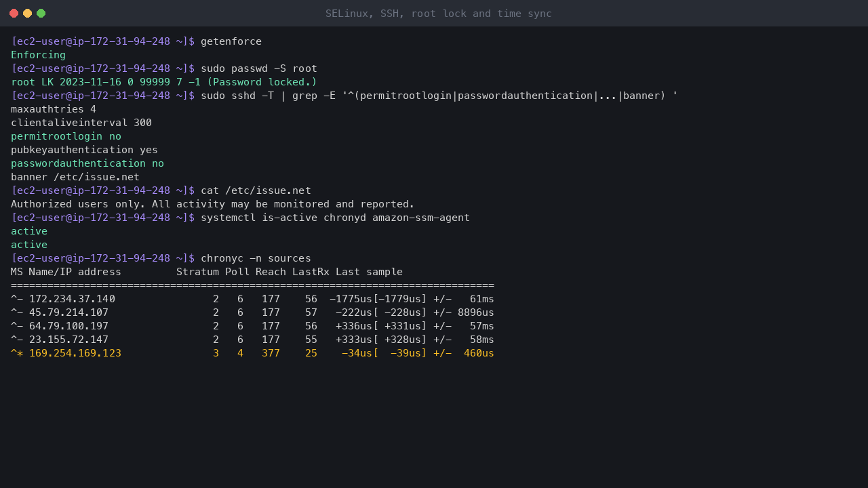Click the IP address 45.79.214.107
This screenshot has height=488, width=868.
click(68, 312)
